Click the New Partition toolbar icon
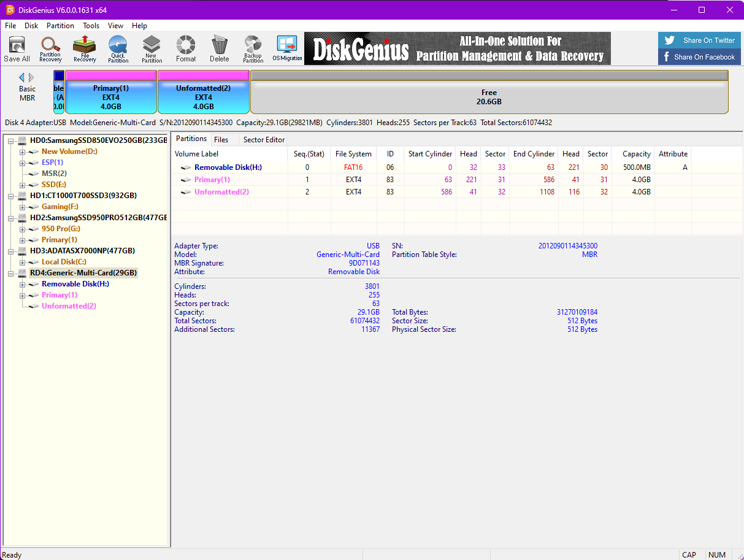744x560 pixels. coord(151,48)
